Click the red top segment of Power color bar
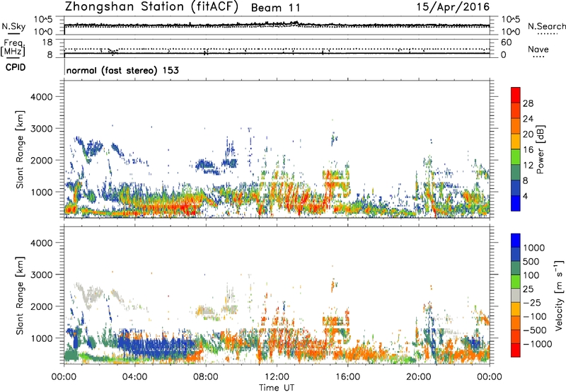 516,95
